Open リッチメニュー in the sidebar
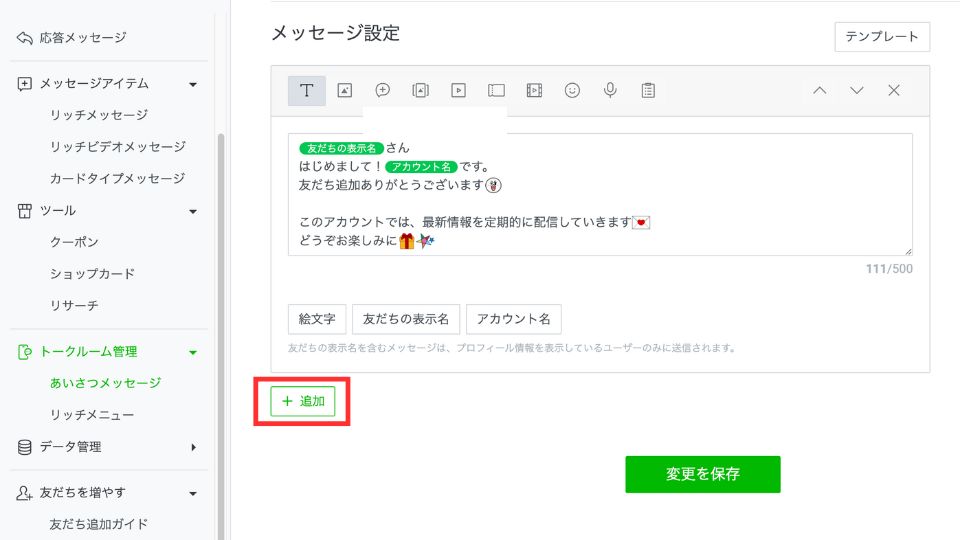 91,415
